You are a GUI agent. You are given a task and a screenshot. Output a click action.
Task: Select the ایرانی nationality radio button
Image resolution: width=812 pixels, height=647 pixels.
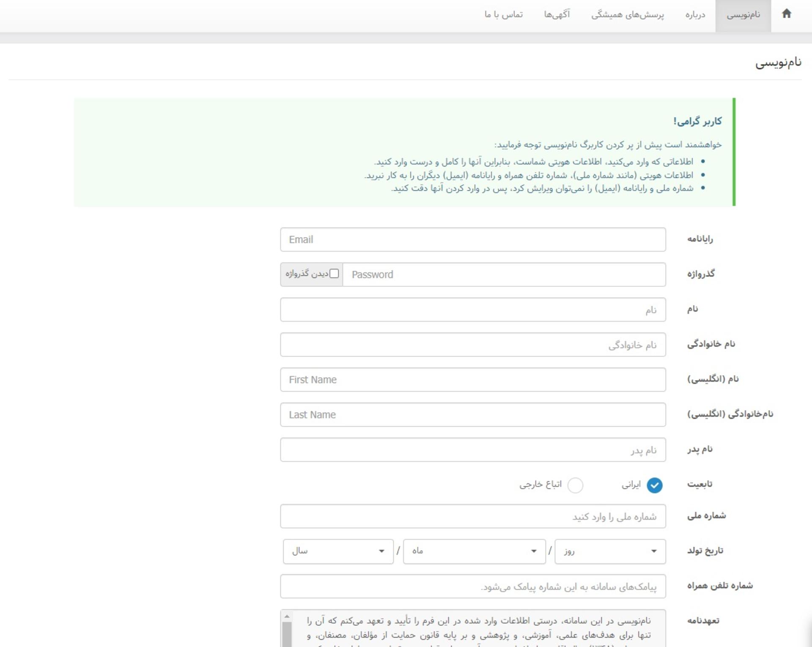tap(654, 485)
